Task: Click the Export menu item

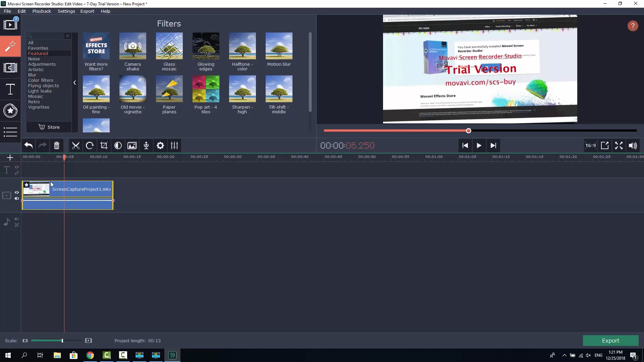Action: coord(87,11)
